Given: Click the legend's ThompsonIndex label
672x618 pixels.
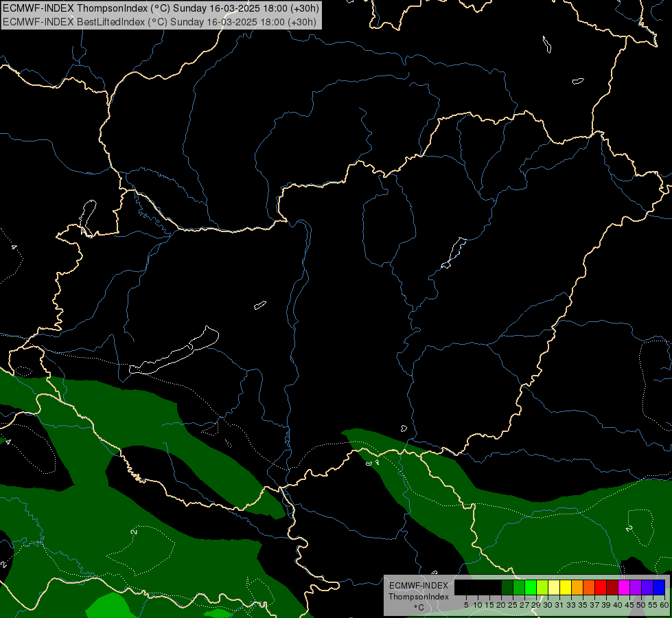Looking at the screenshot, I should coord(418,597).
